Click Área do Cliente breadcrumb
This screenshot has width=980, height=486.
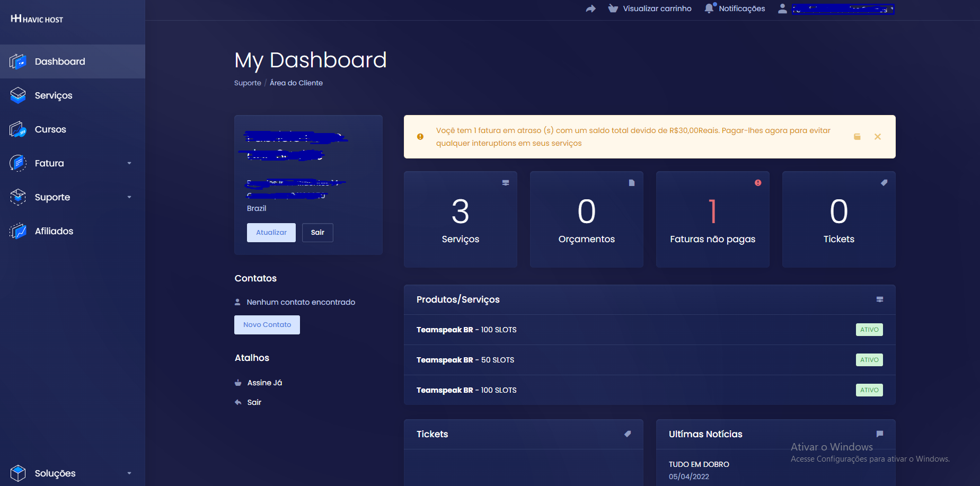(296, 83)
